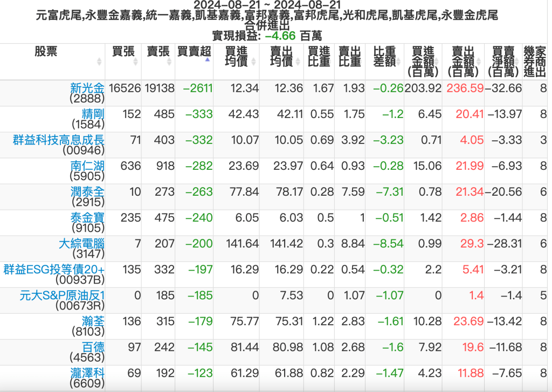
Task: Click the blue sort indicator under 買賣超
Action: pos(208,60)
